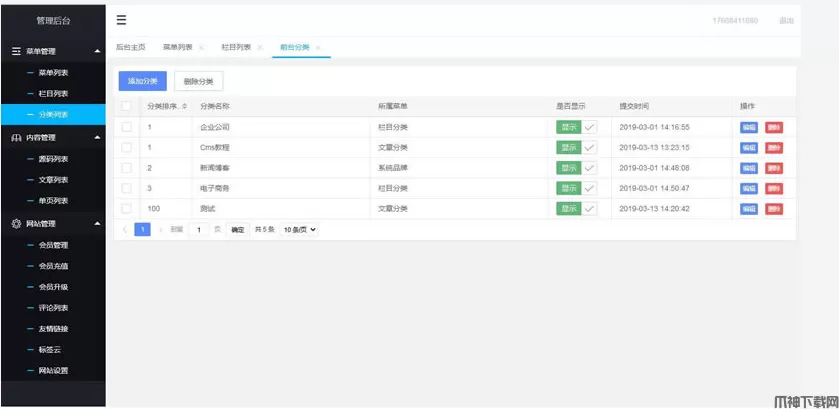The height and width of the screenshot is (409, 839).
Task: Collapse the 网站管理 sidebar group
Action: [x=96, y=223]
